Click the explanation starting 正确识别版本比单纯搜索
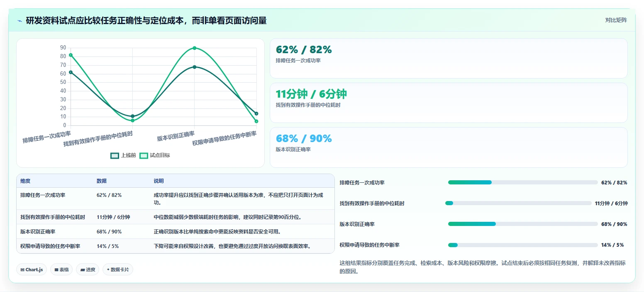The width and height of the screenshot is (644, 292). [217, 231]
